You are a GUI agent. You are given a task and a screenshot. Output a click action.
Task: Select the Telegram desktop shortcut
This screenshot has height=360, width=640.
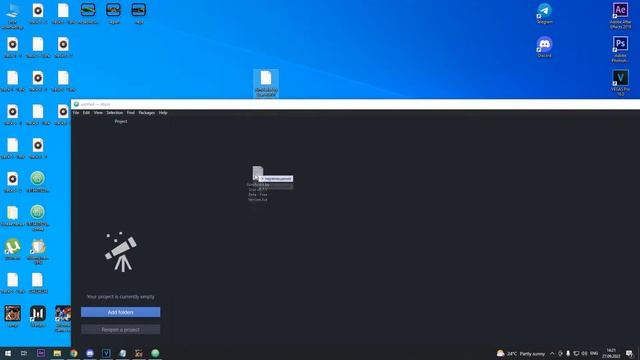tap(544, 13)
